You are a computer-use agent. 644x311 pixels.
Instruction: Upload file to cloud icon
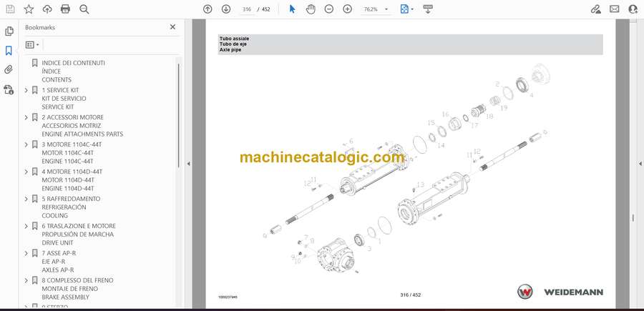pos(47,9)
